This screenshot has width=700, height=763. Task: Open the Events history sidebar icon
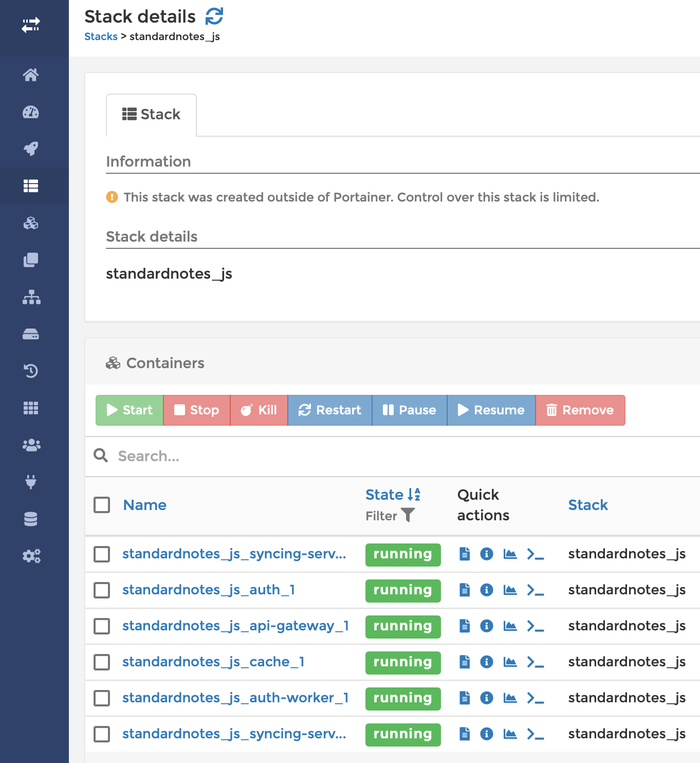coord(31,371)
